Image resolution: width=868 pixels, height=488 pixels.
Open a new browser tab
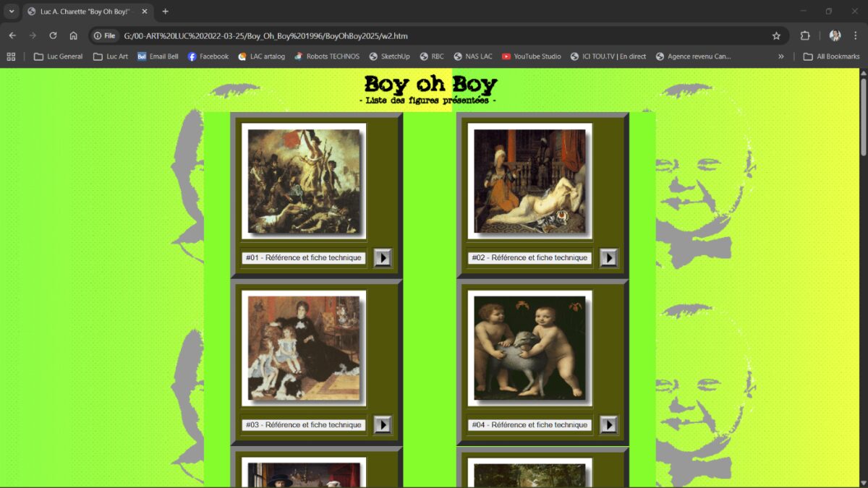click(166, 12)
